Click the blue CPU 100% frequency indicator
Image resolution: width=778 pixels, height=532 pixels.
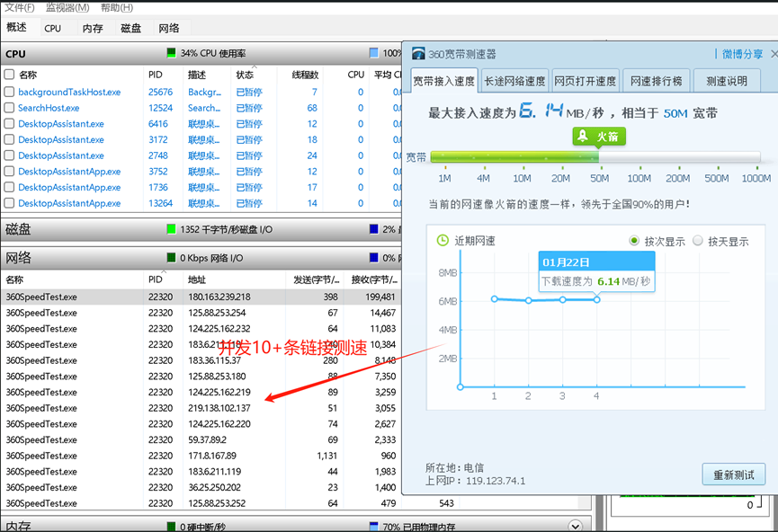(374, 53)
